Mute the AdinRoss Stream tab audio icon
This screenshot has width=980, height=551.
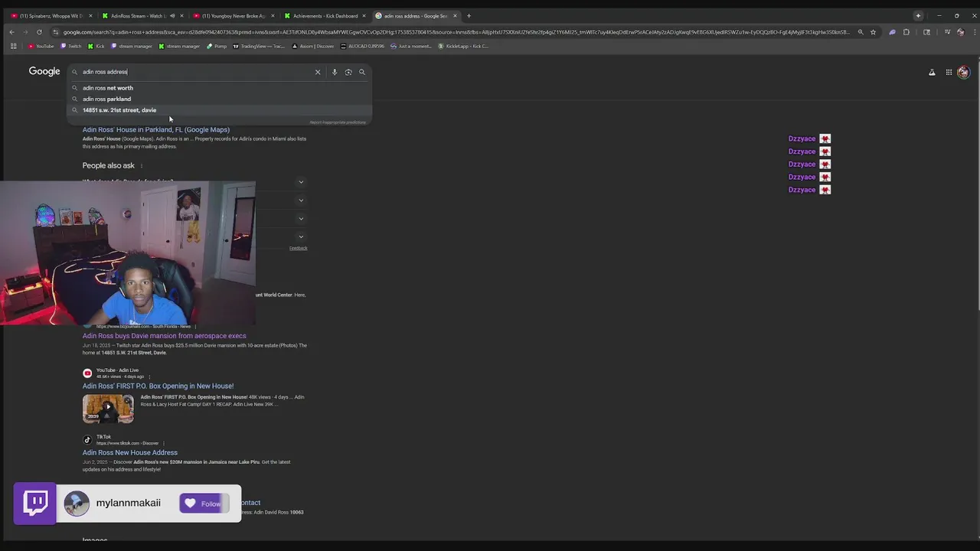pos(171,15)
